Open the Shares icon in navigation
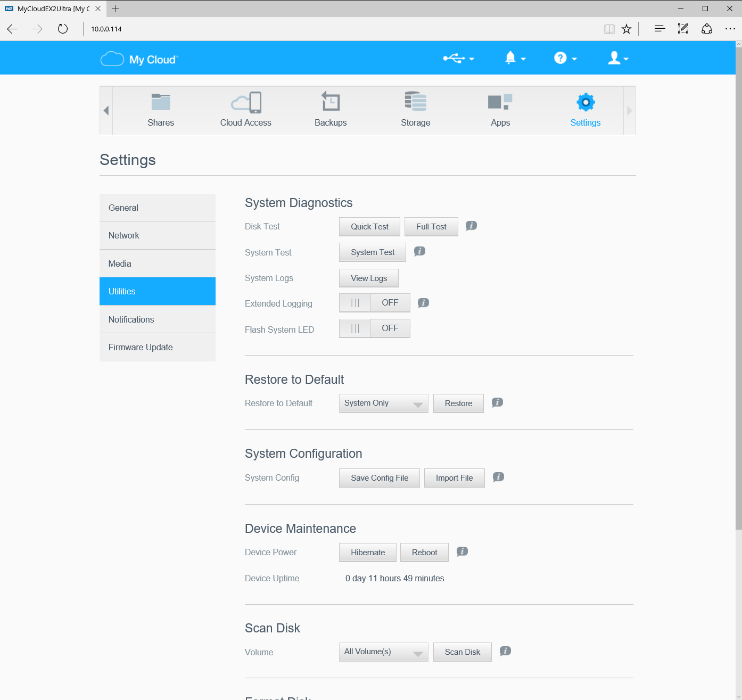The height and width of the screenshot is (700, 742). 161,103
